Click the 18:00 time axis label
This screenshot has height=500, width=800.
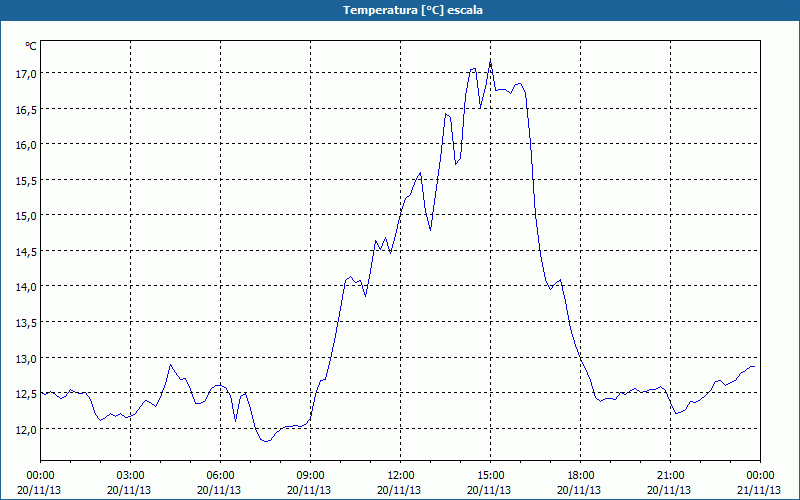tap(580, 476)
